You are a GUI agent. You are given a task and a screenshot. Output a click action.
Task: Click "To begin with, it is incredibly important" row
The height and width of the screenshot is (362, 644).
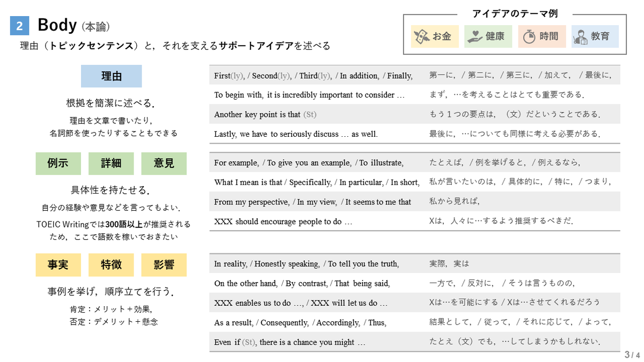click(x=415, y=95)
